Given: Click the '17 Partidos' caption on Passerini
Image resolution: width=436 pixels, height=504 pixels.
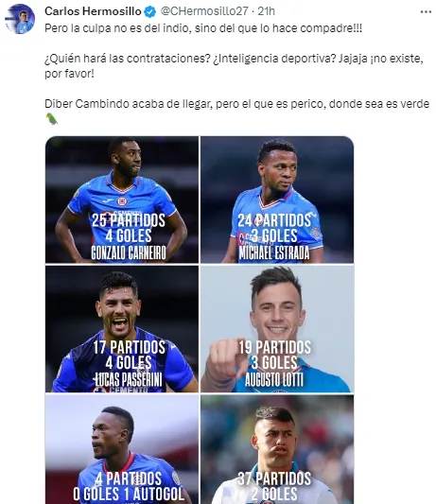Looking at the screenshot, I should pos(129,347).
